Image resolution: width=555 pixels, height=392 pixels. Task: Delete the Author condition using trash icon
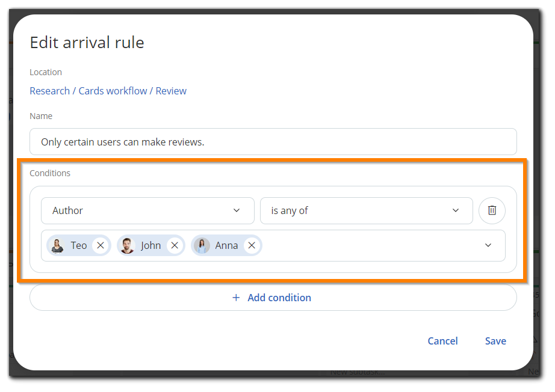coord(492,210)
